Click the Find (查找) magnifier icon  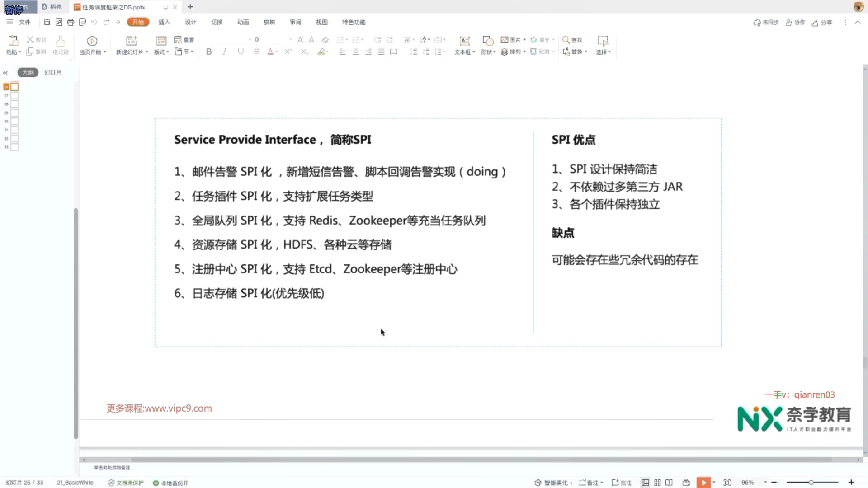[566, 40]
